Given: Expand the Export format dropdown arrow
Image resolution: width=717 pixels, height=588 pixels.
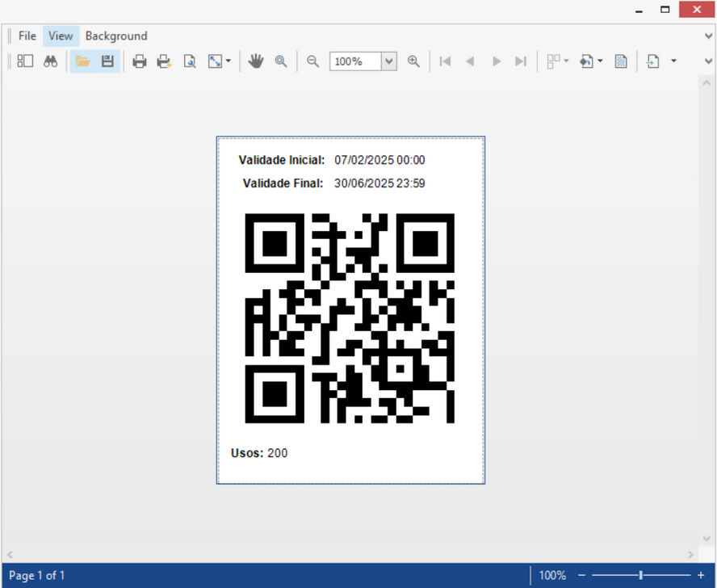Looking at the screenshot, I should (673, 61).
